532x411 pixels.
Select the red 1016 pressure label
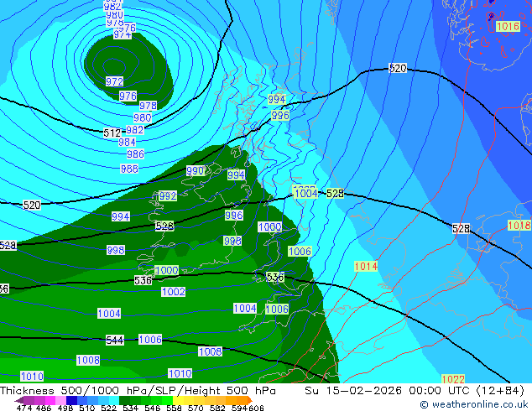[x=508, y=27]
